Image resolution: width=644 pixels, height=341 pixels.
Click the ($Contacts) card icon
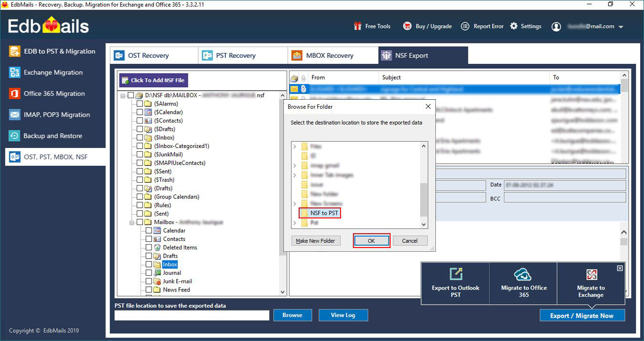coord(148,121)
